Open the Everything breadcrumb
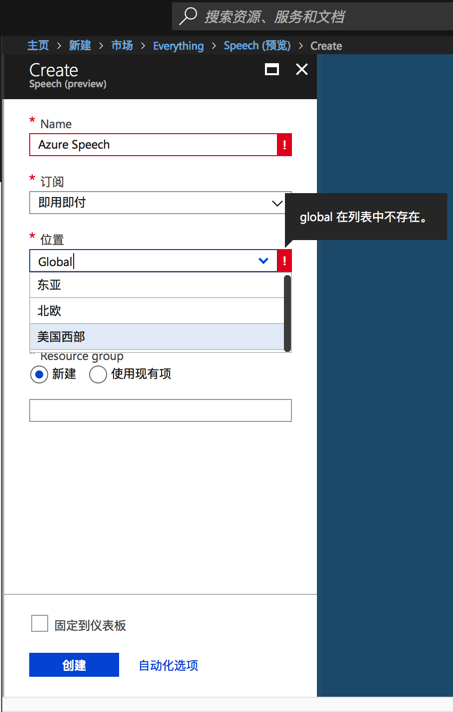This screenshot has height=712, width=453. click(178, 46)
